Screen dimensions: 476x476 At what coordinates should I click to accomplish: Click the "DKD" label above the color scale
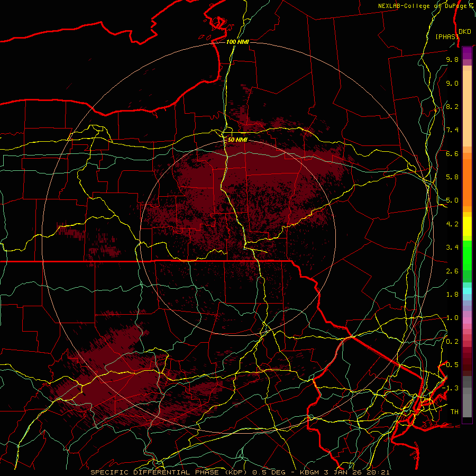coord(465,31)
